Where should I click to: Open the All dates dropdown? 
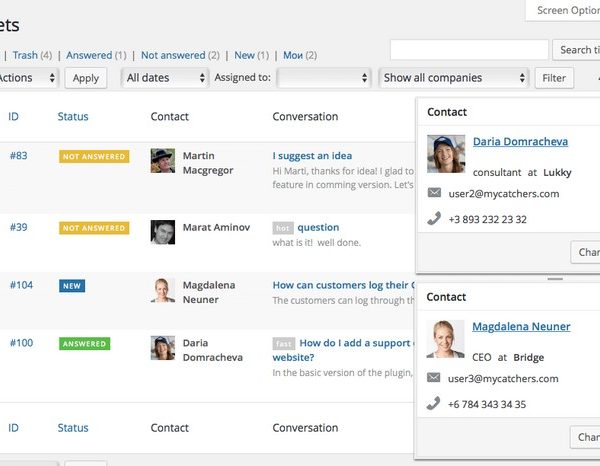pos(164,78)
